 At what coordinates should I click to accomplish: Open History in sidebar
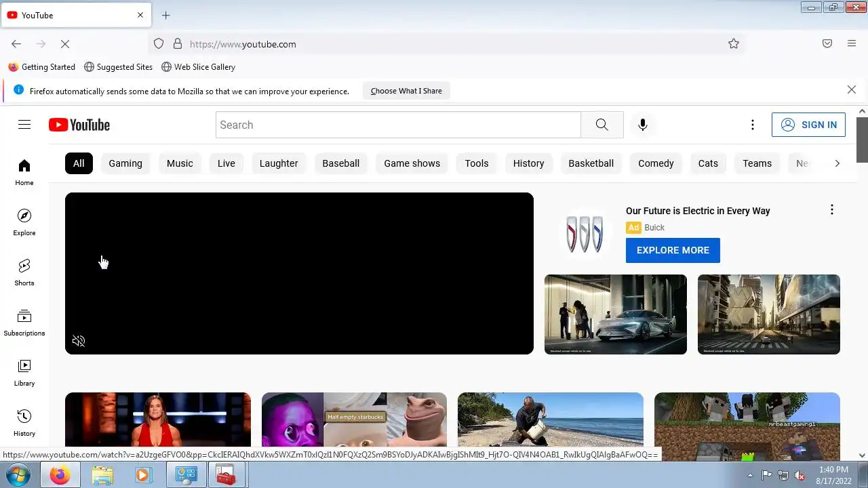point(24,423)
